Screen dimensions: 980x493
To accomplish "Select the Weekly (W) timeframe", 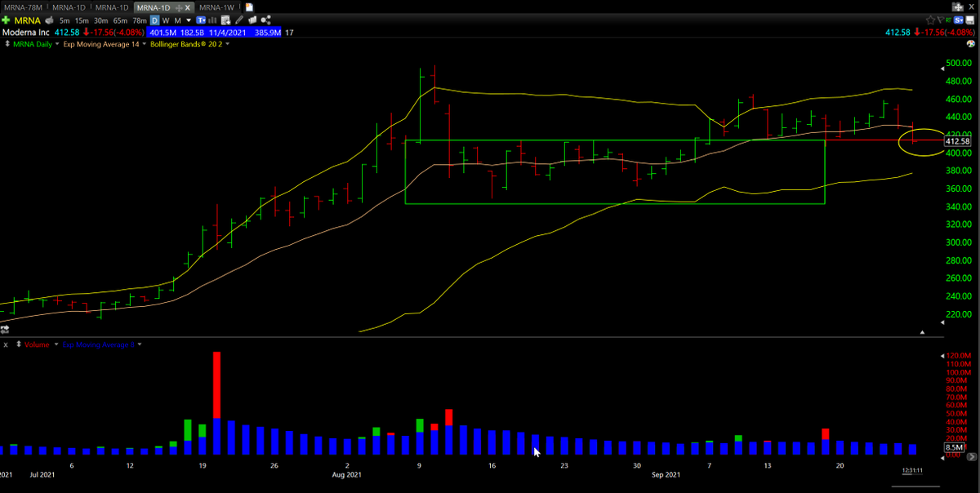I will (166, 20).
